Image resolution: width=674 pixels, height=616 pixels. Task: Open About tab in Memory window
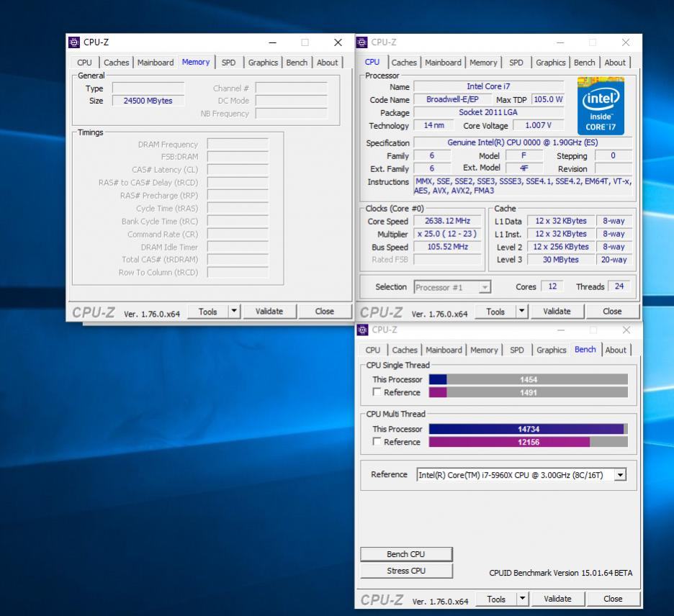pyautogui.click(x=327, y=63)
